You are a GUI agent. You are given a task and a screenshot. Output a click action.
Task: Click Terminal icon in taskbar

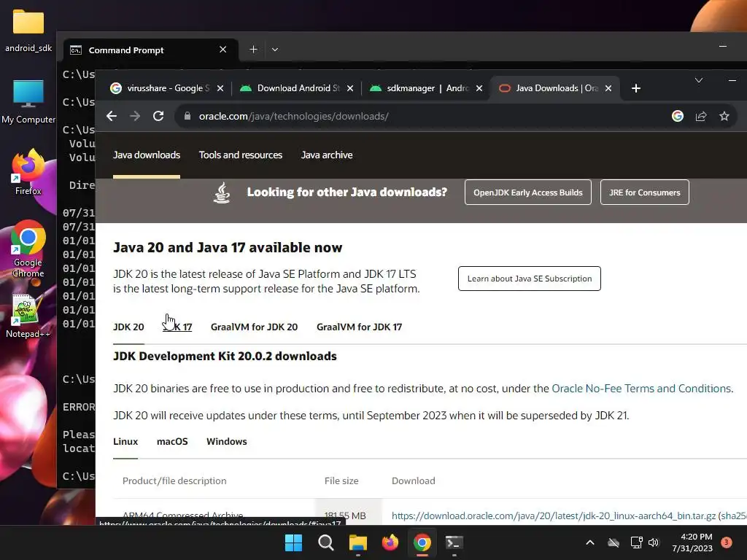pyautogui.click(x=454, y=542)
